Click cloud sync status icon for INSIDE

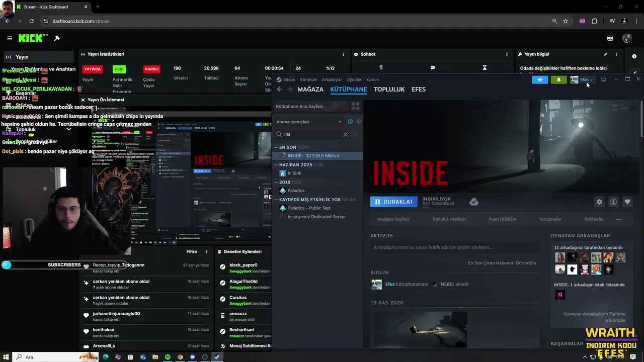click(473, 202)
